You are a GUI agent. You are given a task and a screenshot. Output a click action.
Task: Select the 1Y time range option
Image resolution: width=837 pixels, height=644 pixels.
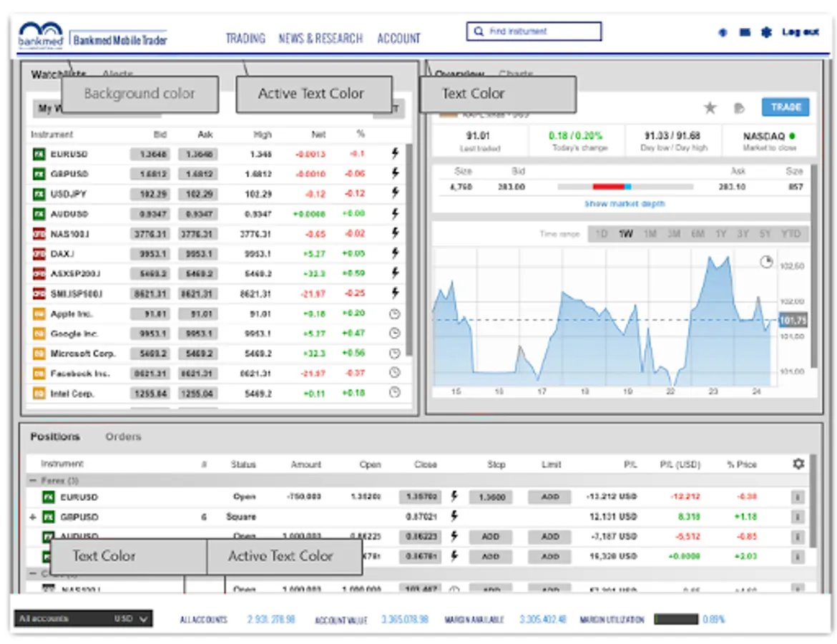point(720,234)
